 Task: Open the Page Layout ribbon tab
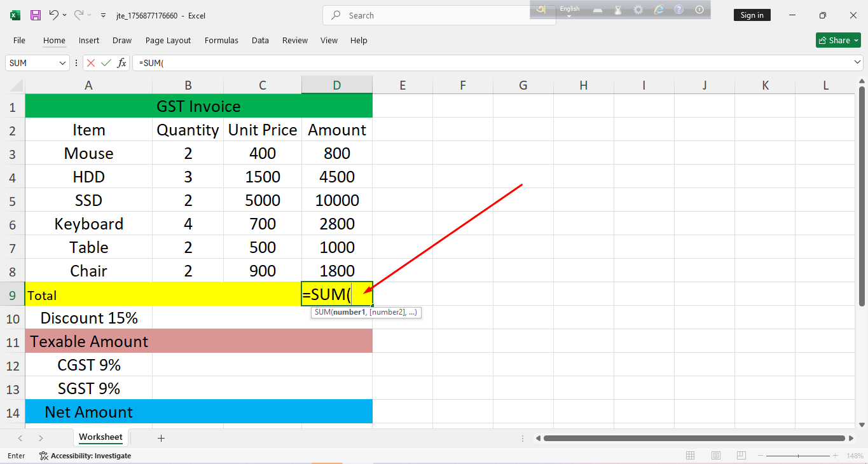[x=168, y=40]
